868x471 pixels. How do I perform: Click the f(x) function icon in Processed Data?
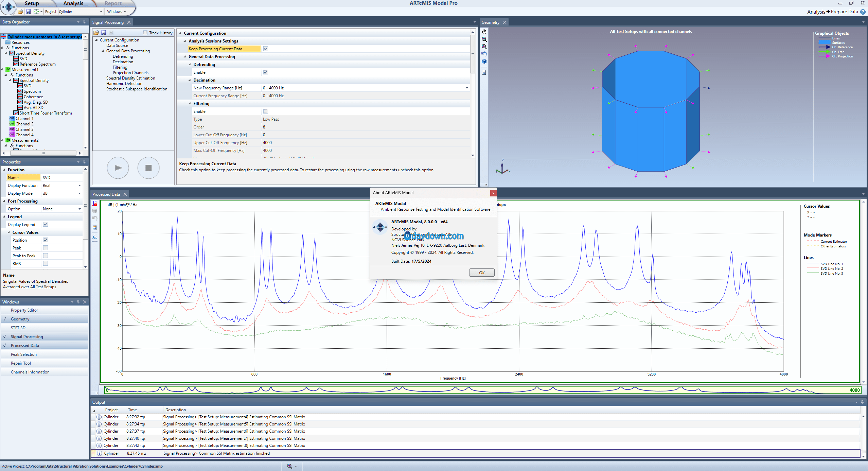(x=95, y=237)
